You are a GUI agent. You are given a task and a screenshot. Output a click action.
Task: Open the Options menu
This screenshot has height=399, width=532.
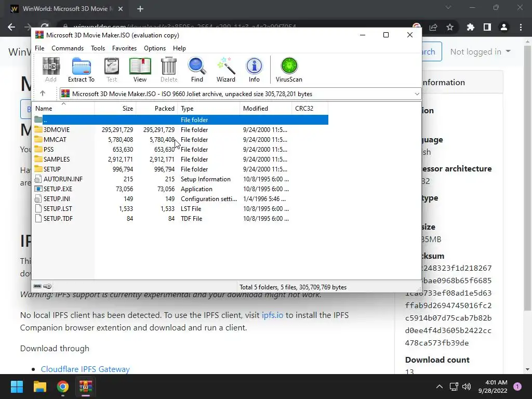pyautogui.click(x=155, y=48)
